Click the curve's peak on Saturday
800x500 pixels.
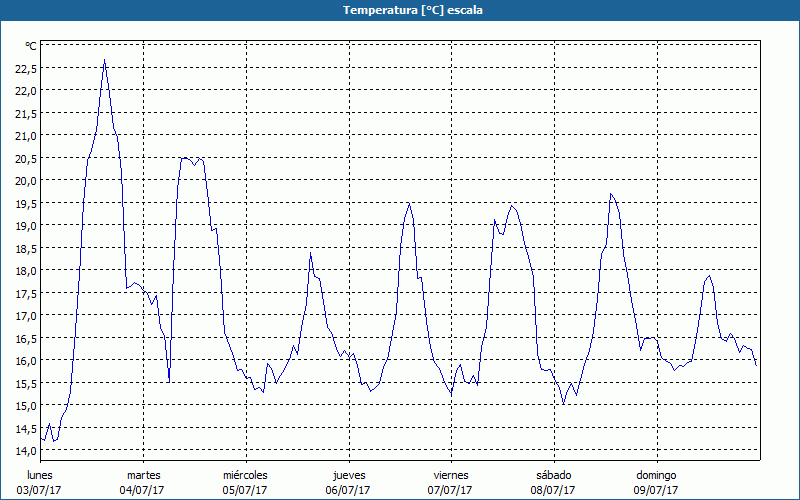click(611, 194)
